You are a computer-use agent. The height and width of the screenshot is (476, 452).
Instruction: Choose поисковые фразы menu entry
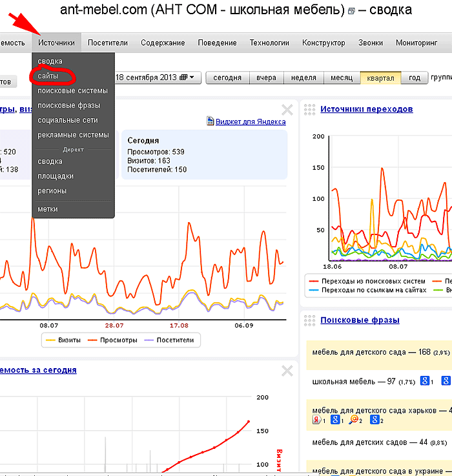[x=68, y=105]
